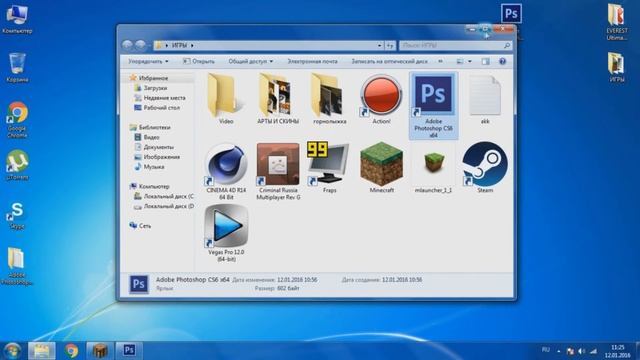Show more toolbar commands chevron

(440, 61)
